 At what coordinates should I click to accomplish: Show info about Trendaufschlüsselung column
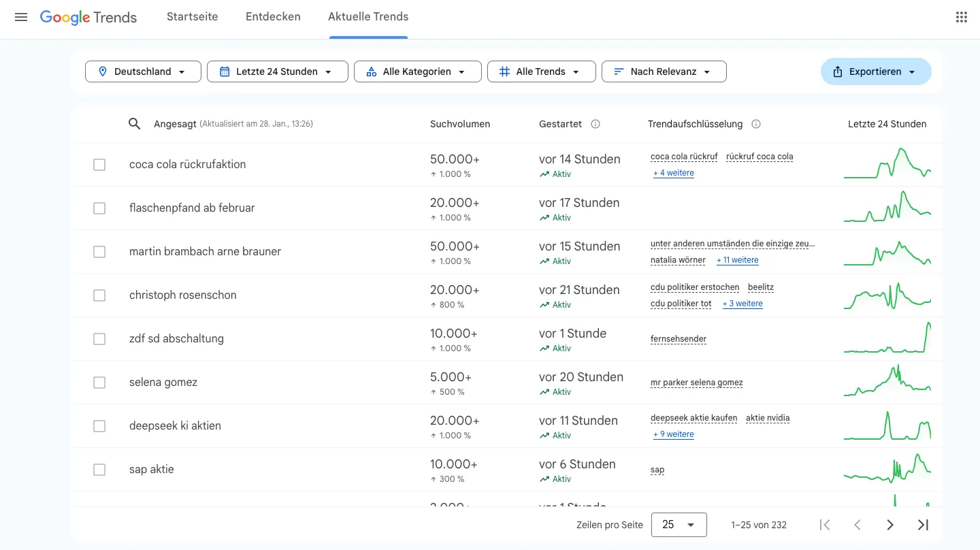(756, 124)
